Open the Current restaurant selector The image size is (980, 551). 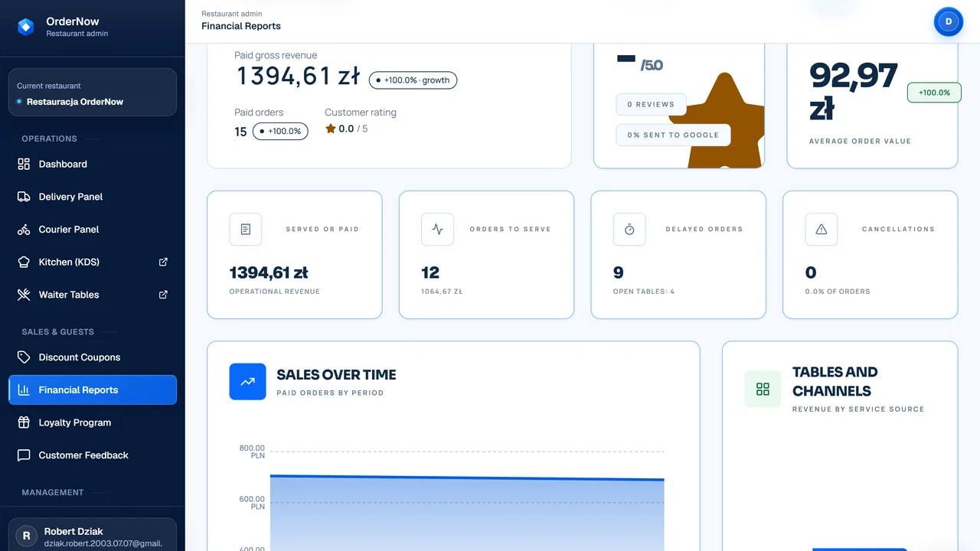[x=93, y=93]
